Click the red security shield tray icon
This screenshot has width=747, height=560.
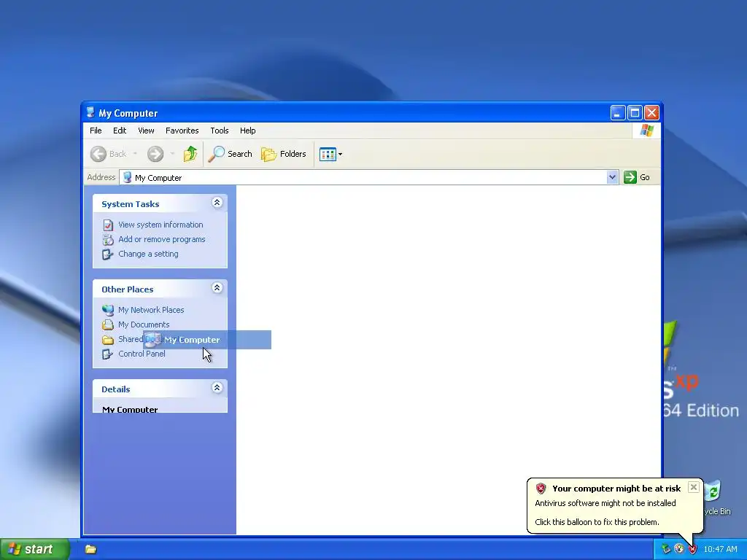(x=692, y=550)
